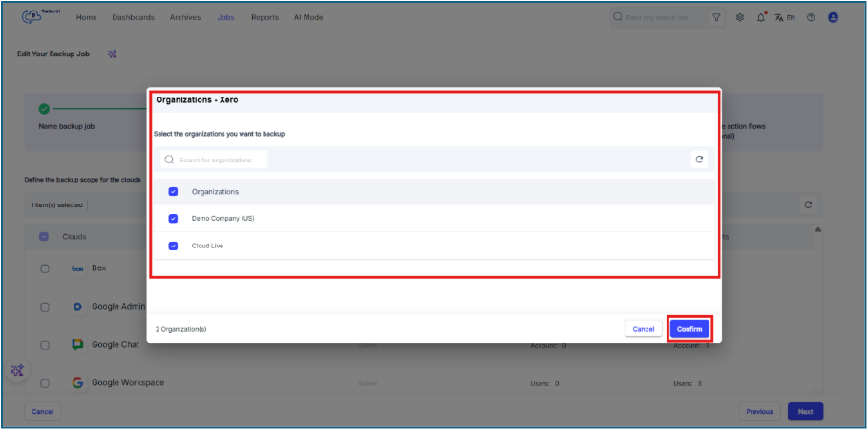Click the green check on Name backup job step
This screenshot has width=868, height=430.
pos(44,109)
